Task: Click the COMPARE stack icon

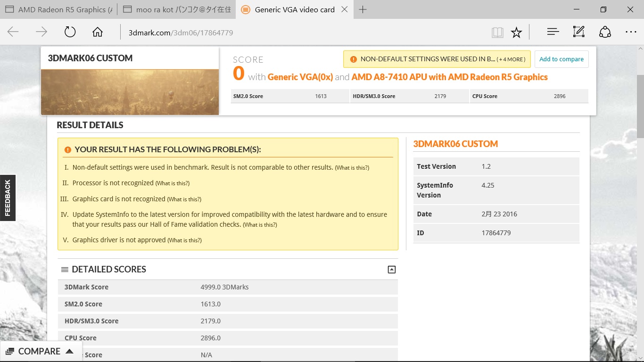Action: [x=10, y=352]
